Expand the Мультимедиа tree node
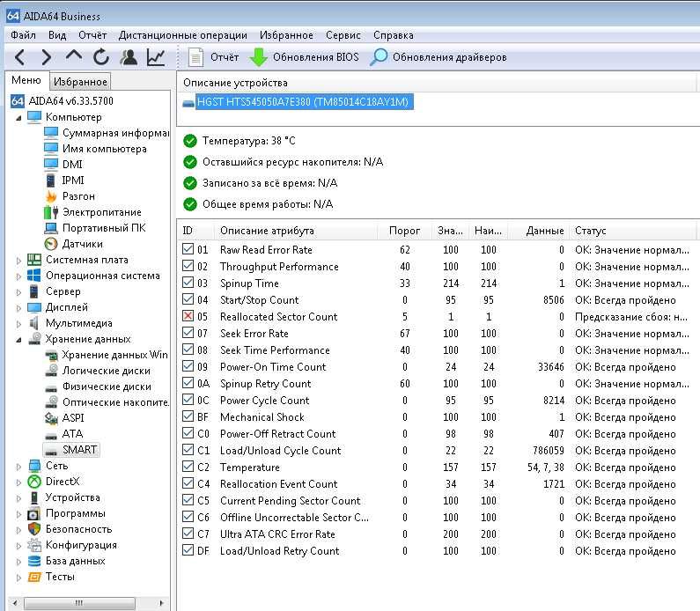The width and height of the screenshot is (700, 611). point(18,324)
